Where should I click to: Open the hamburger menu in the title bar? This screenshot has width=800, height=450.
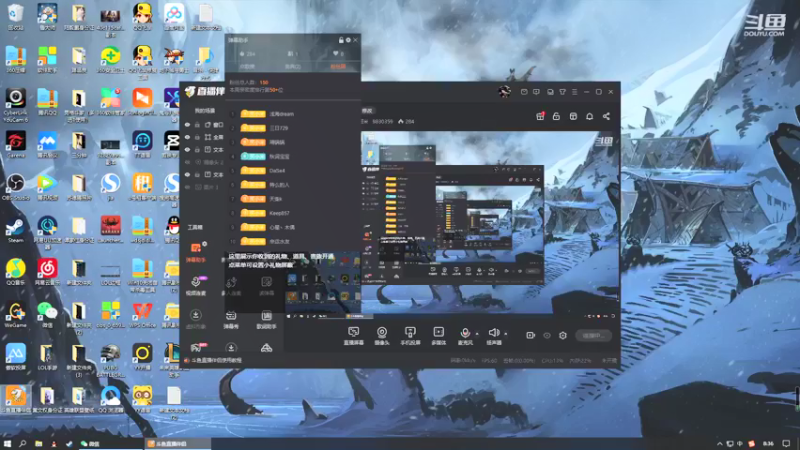(x=574, y=92)
